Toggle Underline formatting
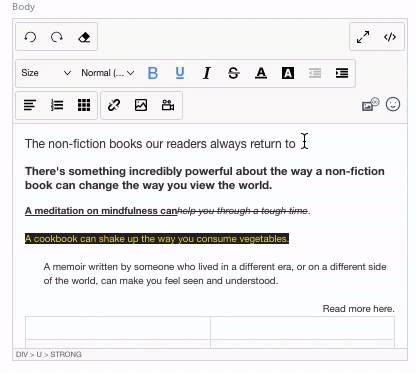416x373 pixels. tap(180, 73)
